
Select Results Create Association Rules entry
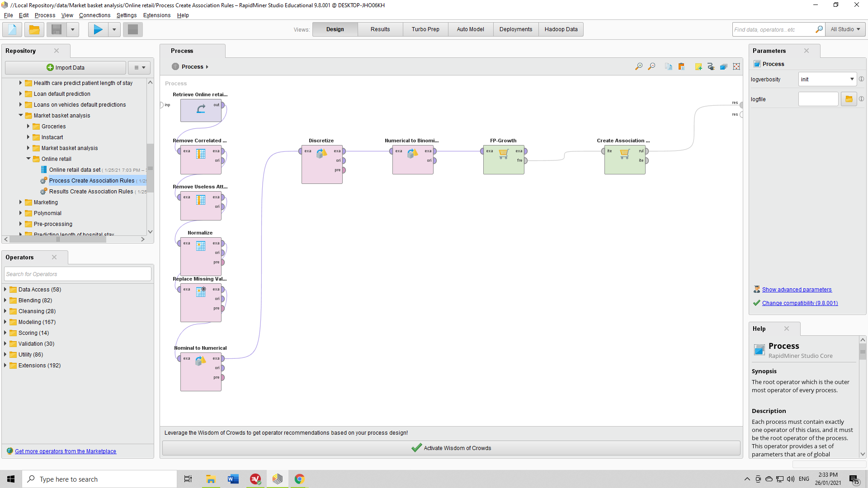click(x=91, y=192)
